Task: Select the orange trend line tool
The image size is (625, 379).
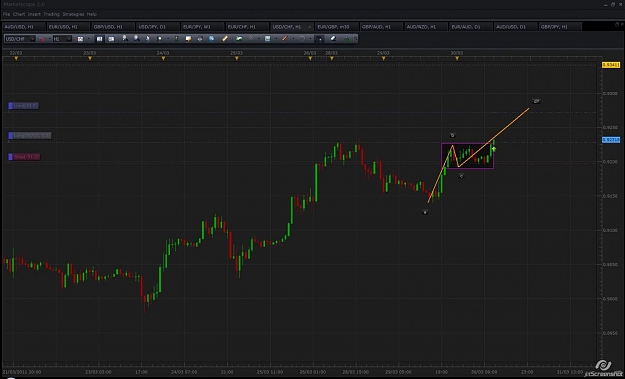Action: pos(285,39)
